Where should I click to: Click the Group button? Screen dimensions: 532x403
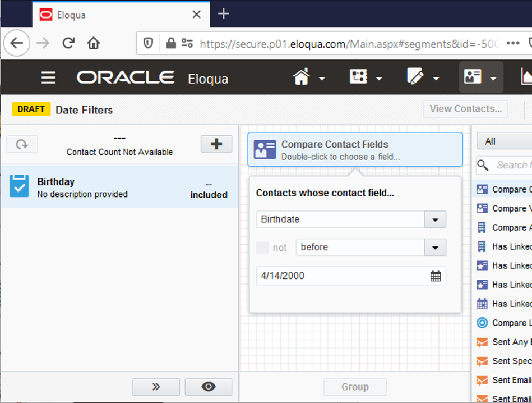tap(355, 387)
